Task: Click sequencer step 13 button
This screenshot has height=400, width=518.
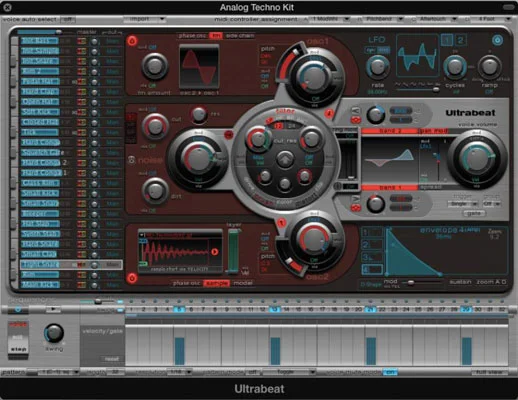Action: click(275, 309)
